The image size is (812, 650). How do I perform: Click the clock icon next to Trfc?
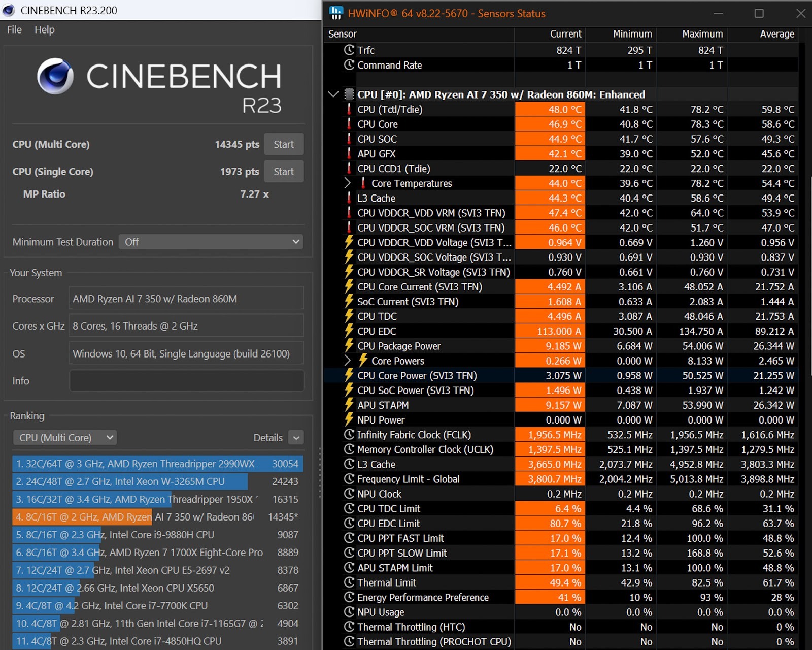pos(349,50)
